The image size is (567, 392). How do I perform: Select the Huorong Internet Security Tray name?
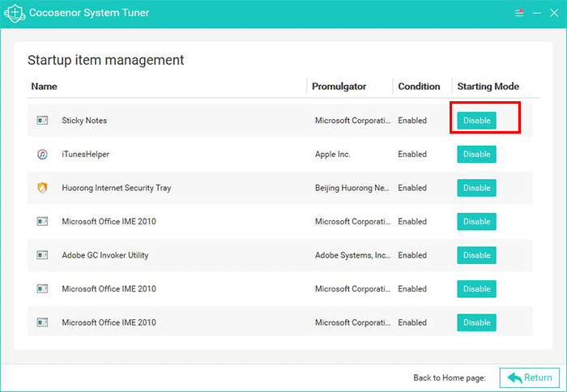pos(117,188)
